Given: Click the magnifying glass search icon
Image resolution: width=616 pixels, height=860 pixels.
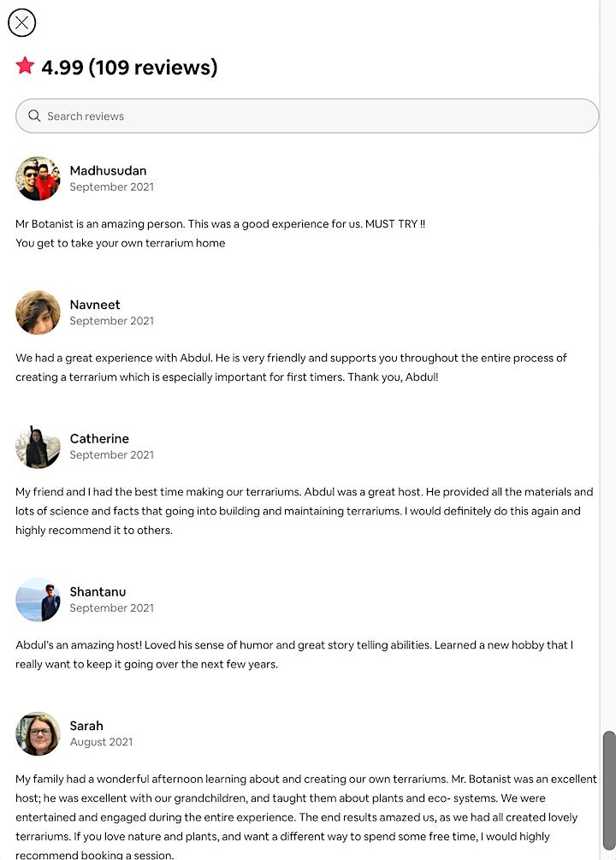Looking at the screenshot, I should coord(34,116).
